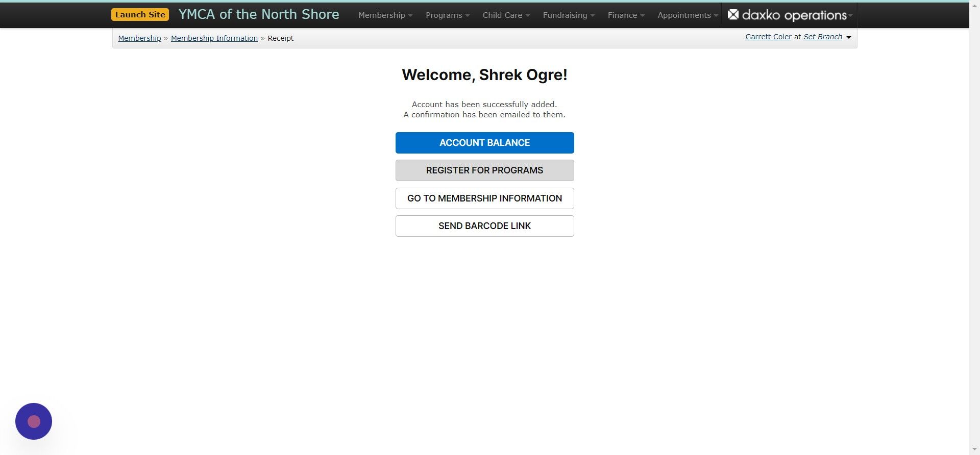Click the 'Receipt' breadcrumb text
980x455 pixels.
[281, 38]
